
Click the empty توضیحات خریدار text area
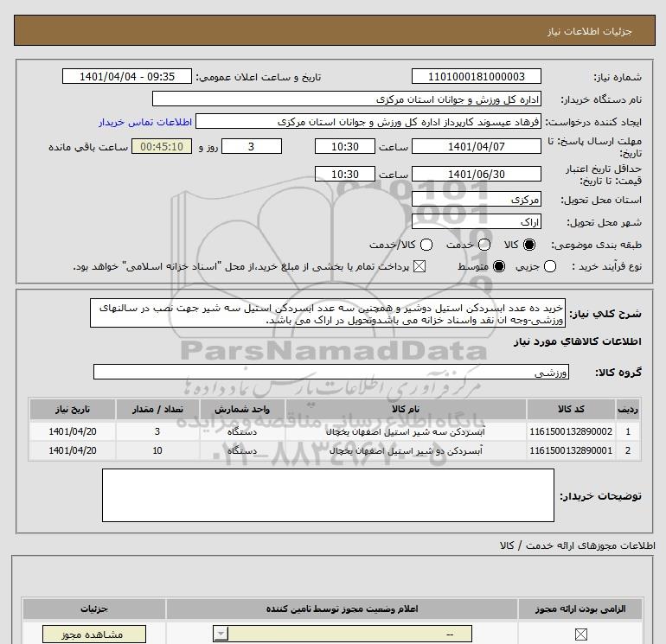[x=328, y=495]
